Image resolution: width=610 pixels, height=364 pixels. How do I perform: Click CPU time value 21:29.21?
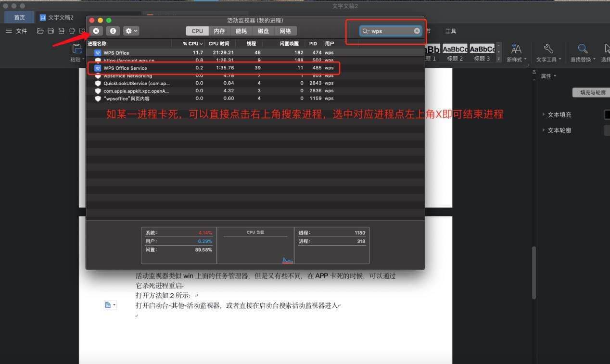[223, 52]
